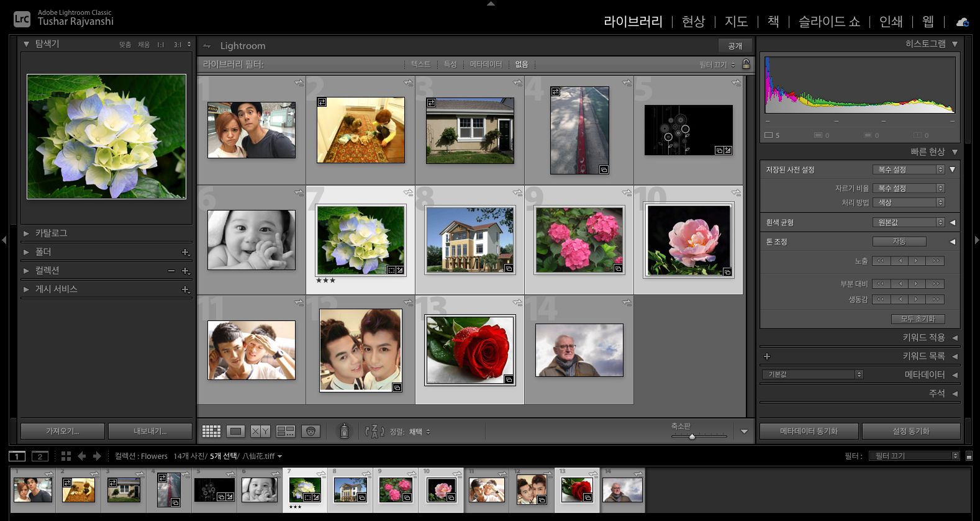Remove the collection with the minus icon
The width and height of the screenshot is (980, 521).
[x=171, y=271]
